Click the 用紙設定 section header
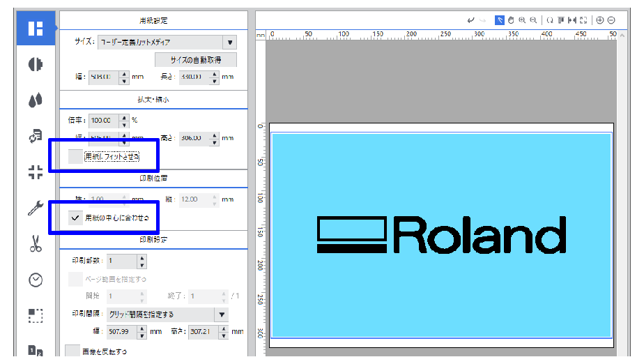 tap(153, 20)
